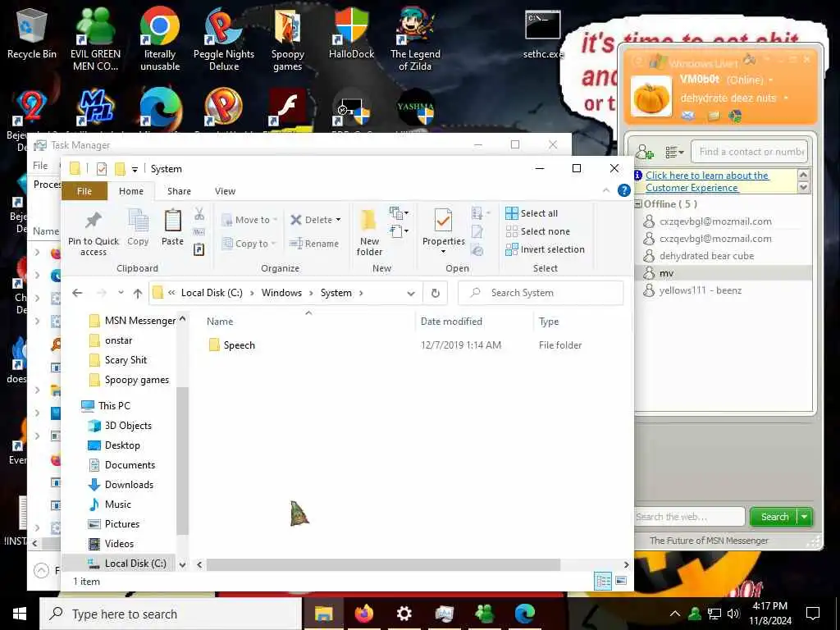Switch to the Share ribbon tab

point(179,191)
